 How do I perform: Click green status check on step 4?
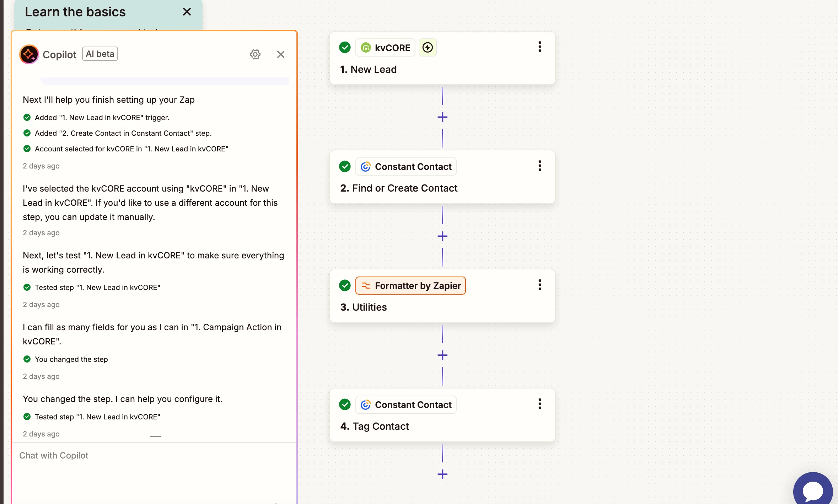345,404
